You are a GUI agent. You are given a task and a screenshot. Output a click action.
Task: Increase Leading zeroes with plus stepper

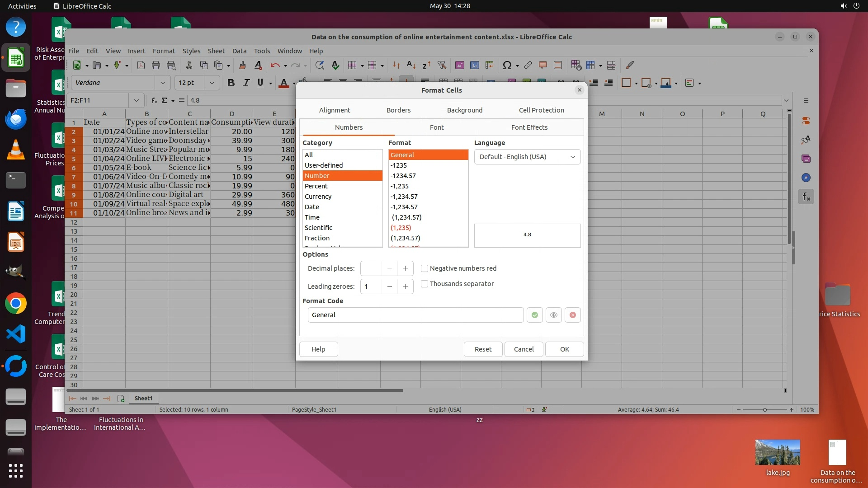point(405,286)
